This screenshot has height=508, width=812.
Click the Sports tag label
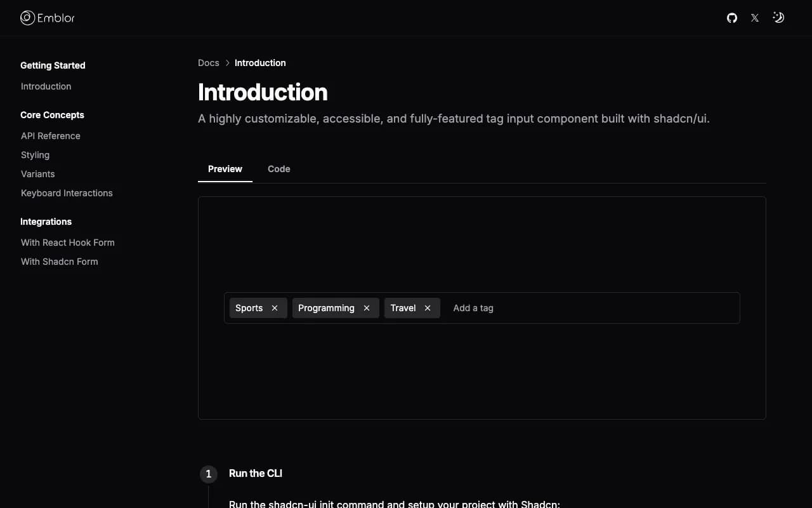[249, 308]
